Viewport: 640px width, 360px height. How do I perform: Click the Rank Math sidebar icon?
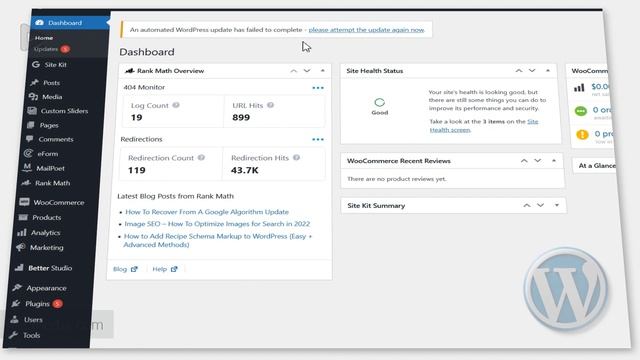[26, 183]
